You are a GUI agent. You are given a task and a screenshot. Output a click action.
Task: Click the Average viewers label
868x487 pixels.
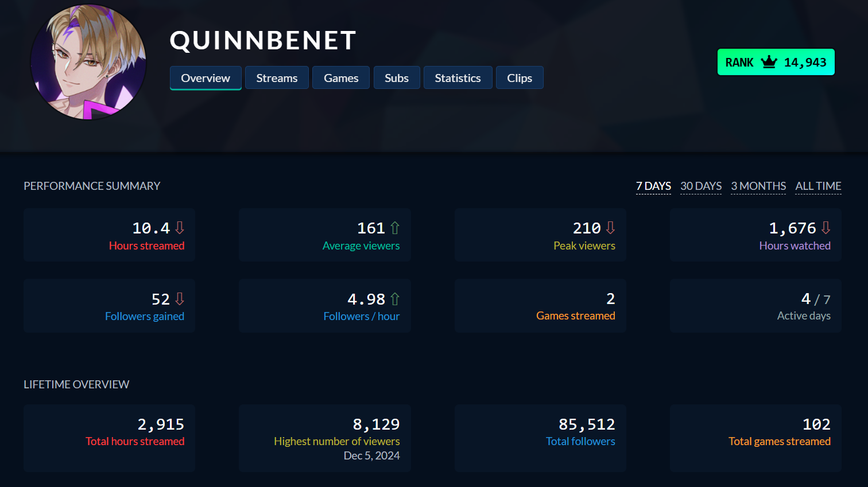361,246
